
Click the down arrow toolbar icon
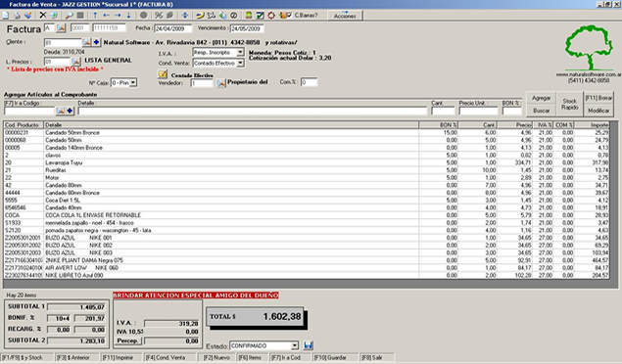click(128, 15)
